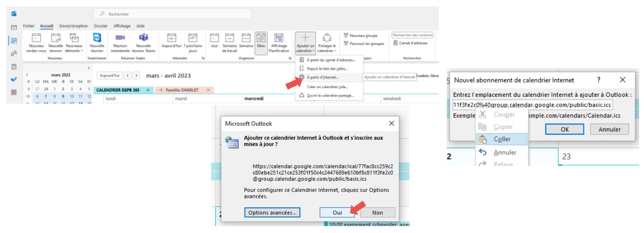Choose À partir du carnet d'adresses menu entry

329,60
